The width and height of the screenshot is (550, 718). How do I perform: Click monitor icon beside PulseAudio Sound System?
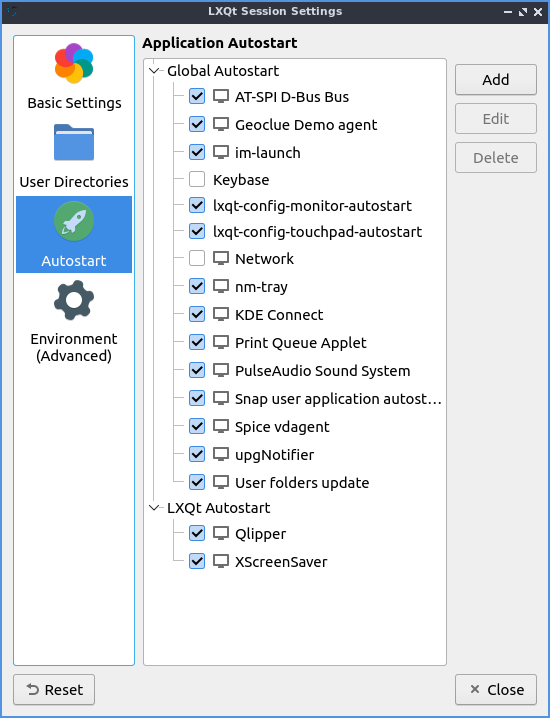click(221, 370)
